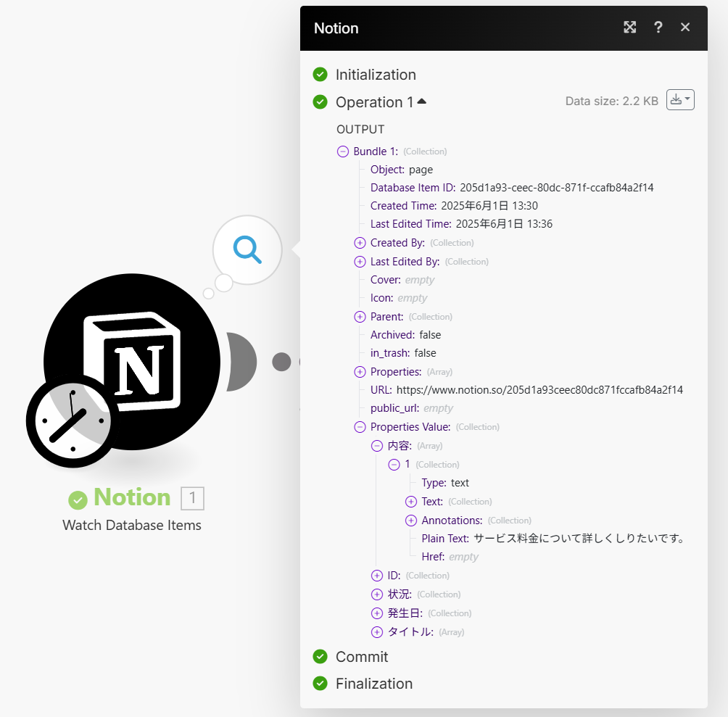Open the help question mark icon
Image resolution: width=728 pixels, height=717 pixels.
coord(658,28)
